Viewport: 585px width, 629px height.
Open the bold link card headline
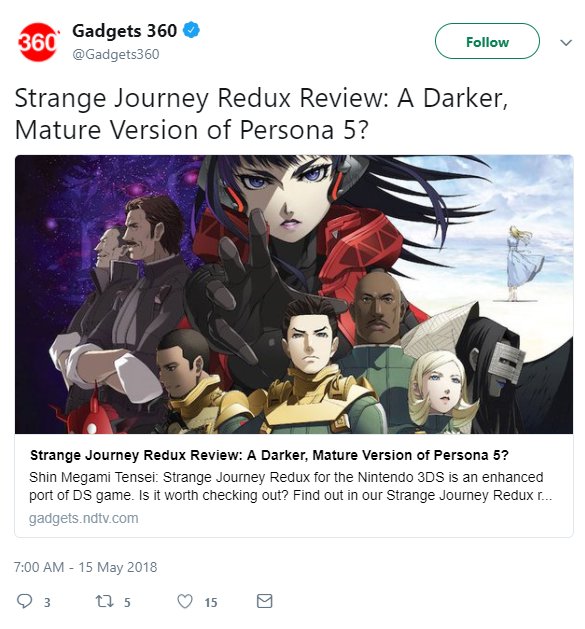coord(269,455)
